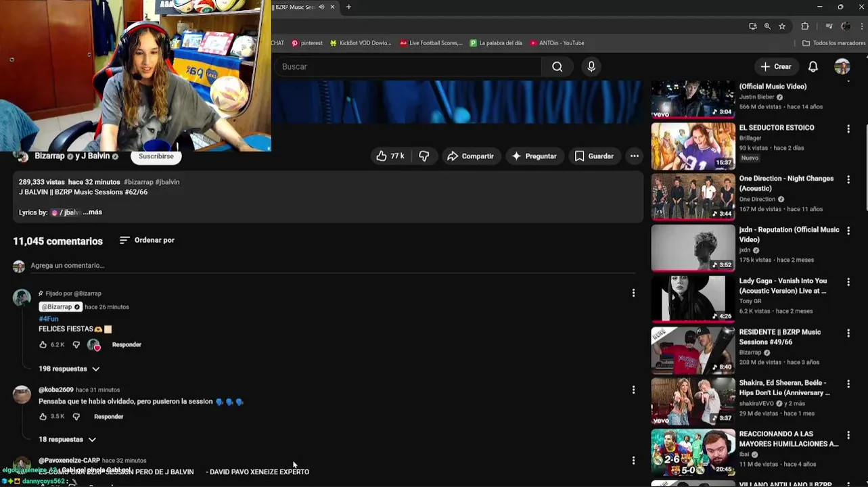Like the pinned Bizarrap comment
The width and height of the screenshot is (868, 487).
pos(43,345)
